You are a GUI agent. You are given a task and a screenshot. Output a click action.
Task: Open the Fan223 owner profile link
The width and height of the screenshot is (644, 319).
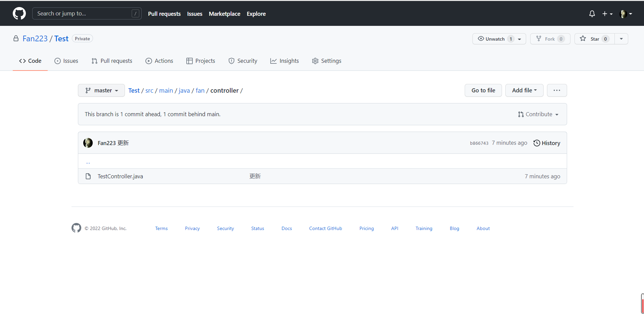[35, 39]
